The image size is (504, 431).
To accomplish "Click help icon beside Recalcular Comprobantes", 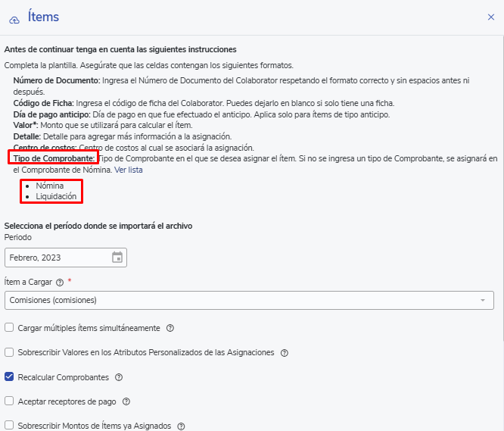I will tap(119, 377).
